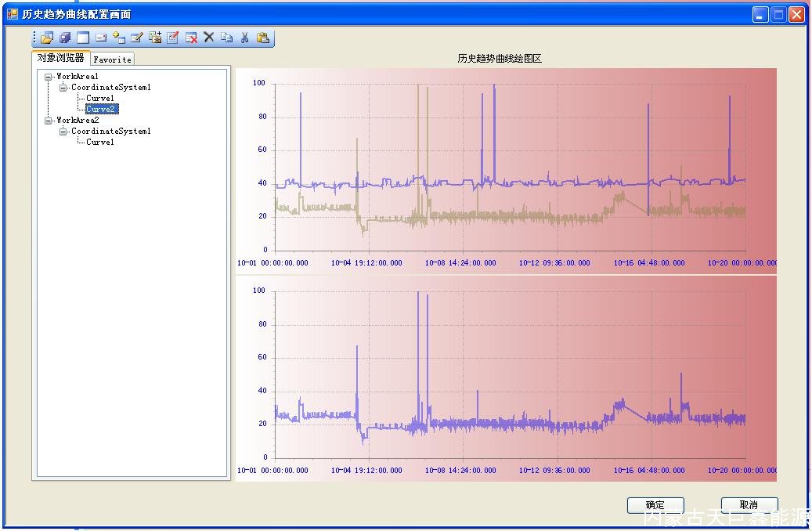Switch to the Favorite tab

coord(112,60)
